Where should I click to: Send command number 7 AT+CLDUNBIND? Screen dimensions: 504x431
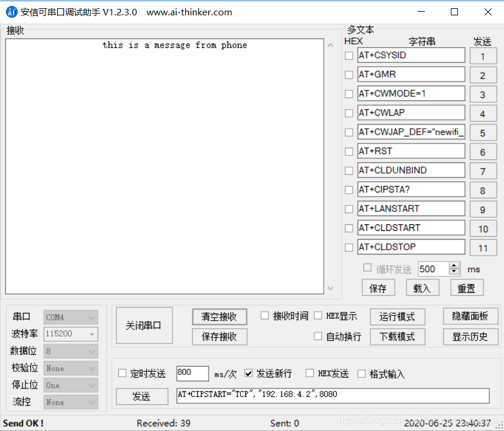click(x=483, y=171)
